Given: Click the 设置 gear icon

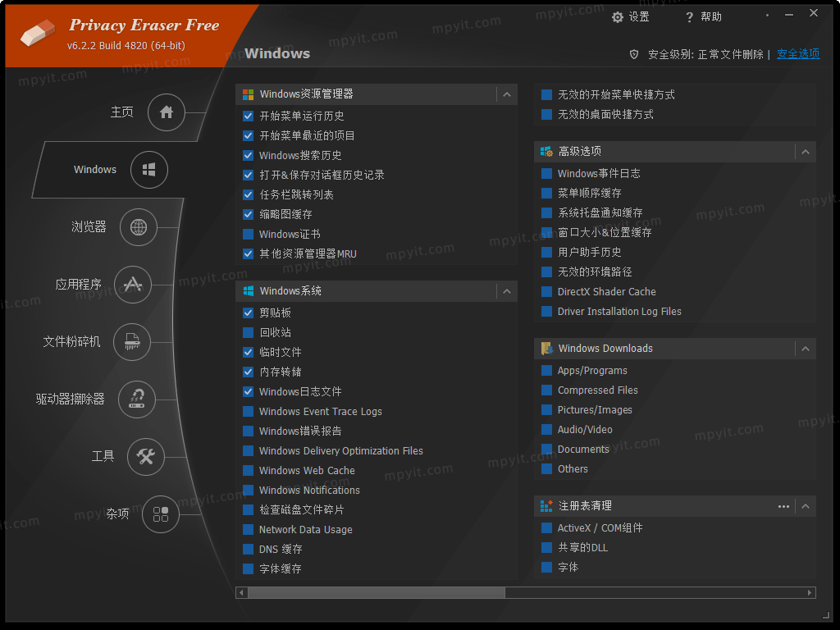Looking at the screenshot, I should point(618,17).
